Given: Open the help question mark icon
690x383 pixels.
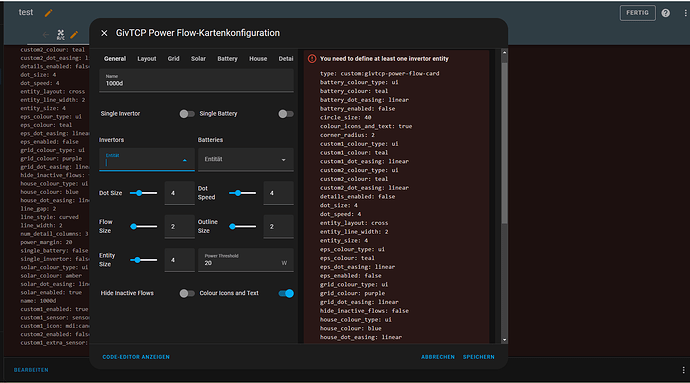Looking at the screenshot, I should click(665, 13).
